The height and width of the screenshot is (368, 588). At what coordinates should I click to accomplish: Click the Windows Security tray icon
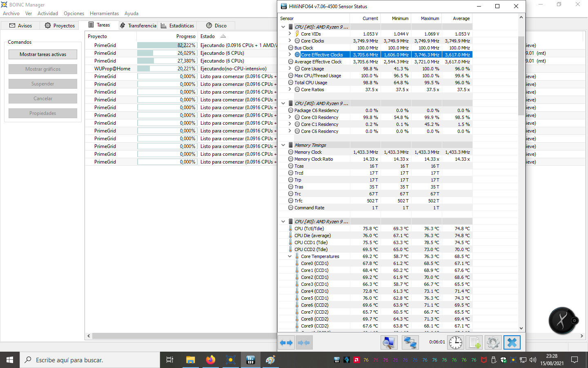point(503,360)
